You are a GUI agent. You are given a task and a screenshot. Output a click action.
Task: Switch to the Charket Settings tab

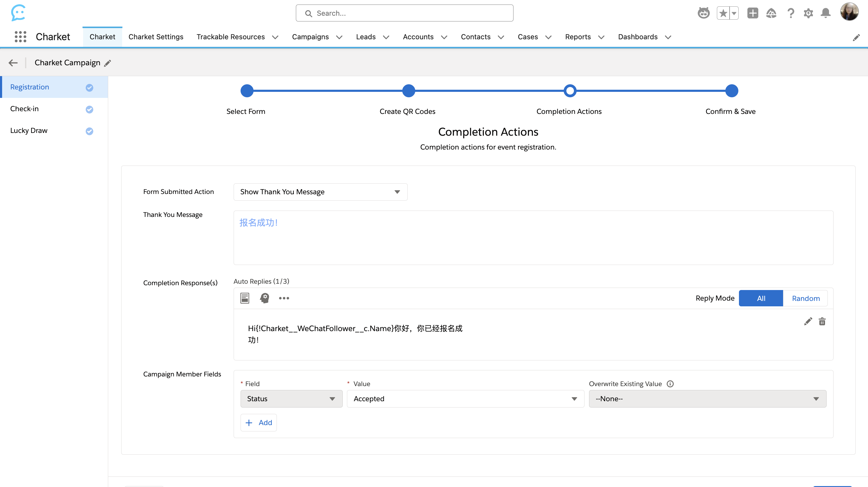point(156,37)
